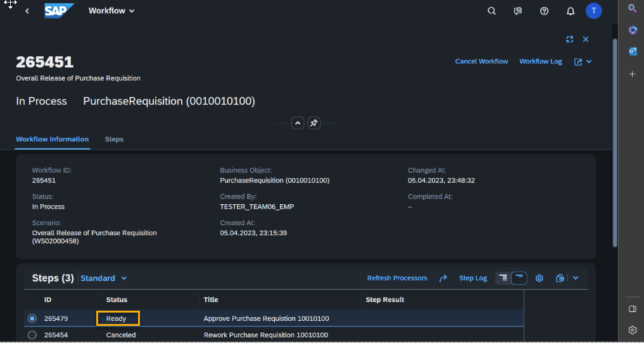Click the share export icon

[x=578, y=61]
